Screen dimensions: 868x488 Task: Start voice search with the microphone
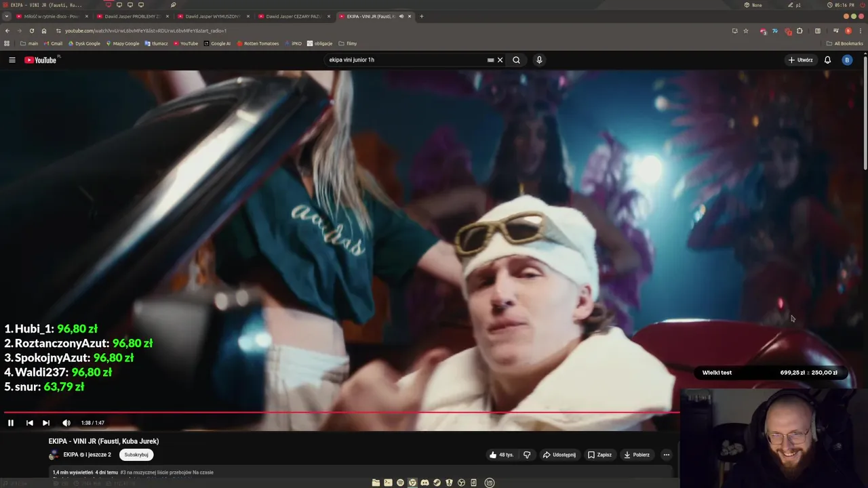point(539,60)
